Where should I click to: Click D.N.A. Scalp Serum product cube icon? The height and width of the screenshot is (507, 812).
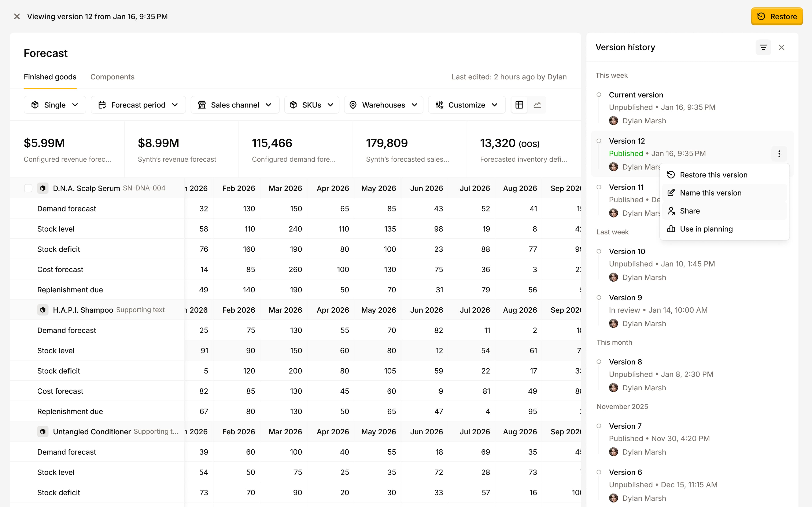pyautogui.click(x=43, y=188)
